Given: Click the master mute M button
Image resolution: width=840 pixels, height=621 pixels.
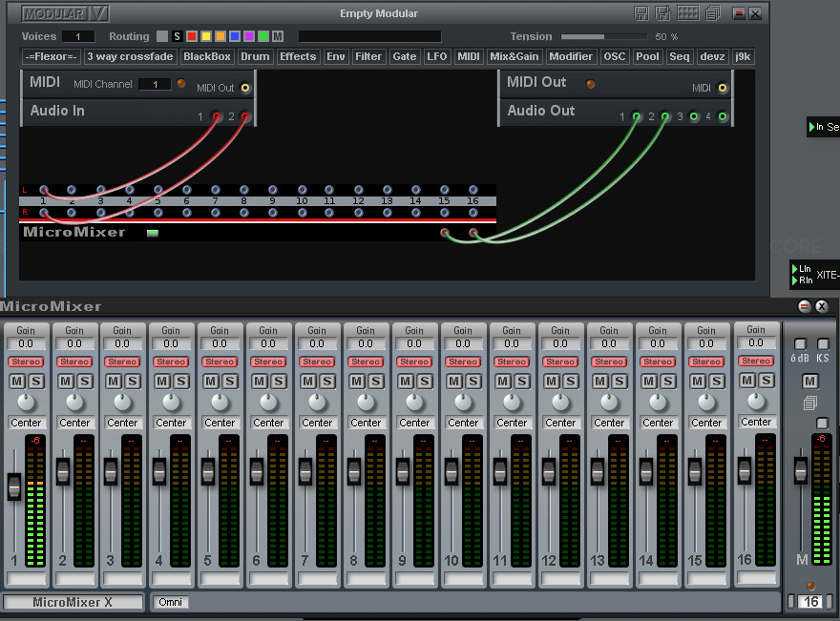Looking at the screenshot, I should pyautogui.click(x=809, y=383).
